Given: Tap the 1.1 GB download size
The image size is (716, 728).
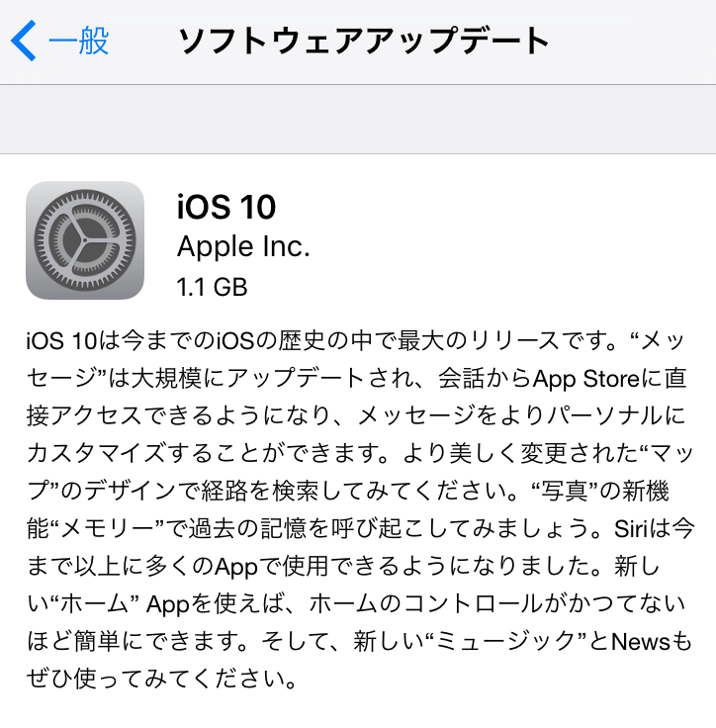Looking at the screenshot, I should pyautogui.click(x=212, y=287).
